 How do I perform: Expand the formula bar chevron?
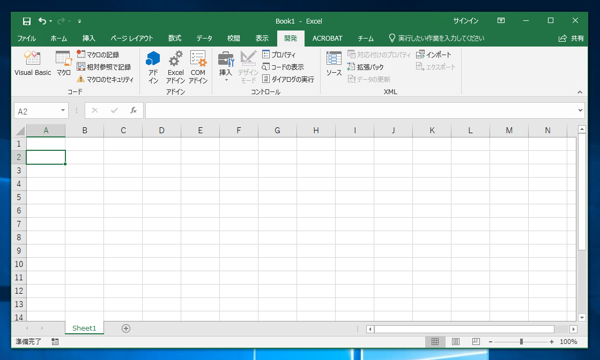tap(580, 111)
